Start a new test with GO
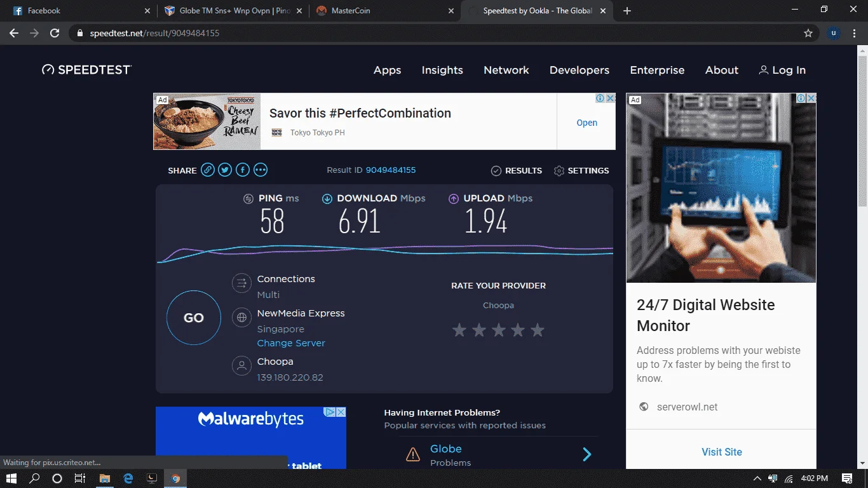 tap(194, 318)
